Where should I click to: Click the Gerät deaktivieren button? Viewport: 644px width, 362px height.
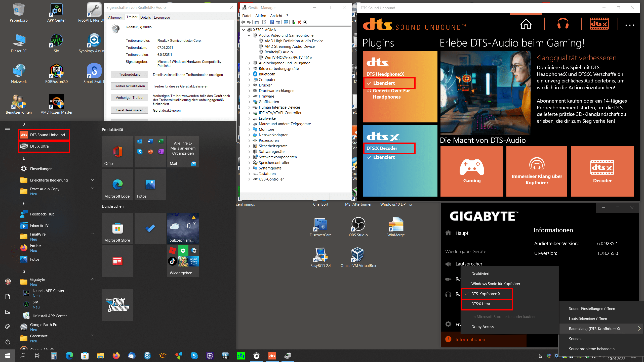pyautogui.click(x=130, y=110)
